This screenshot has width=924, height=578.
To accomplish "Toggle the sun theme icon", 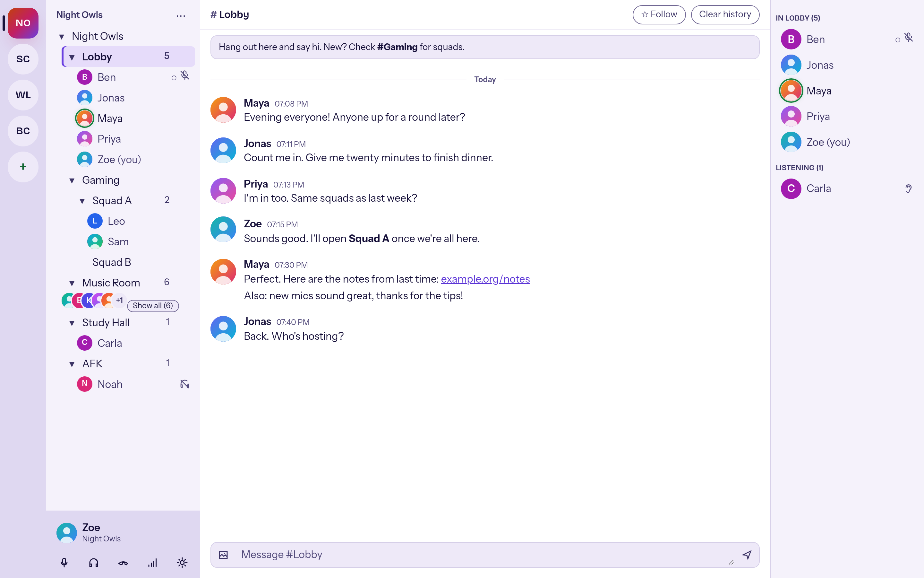I will [182, 563].
